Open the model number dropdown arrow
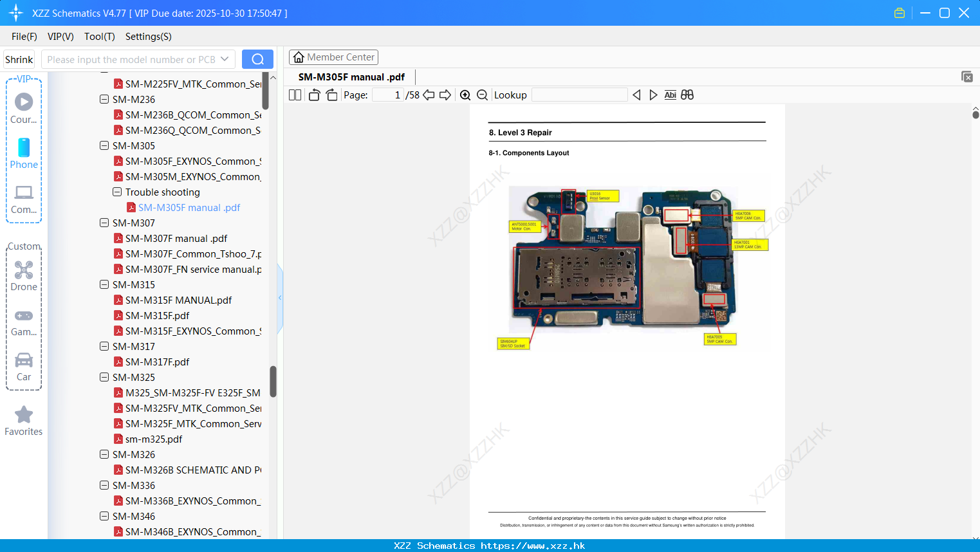The width and height of the screenshot is (980, 552). pos(225,59)
